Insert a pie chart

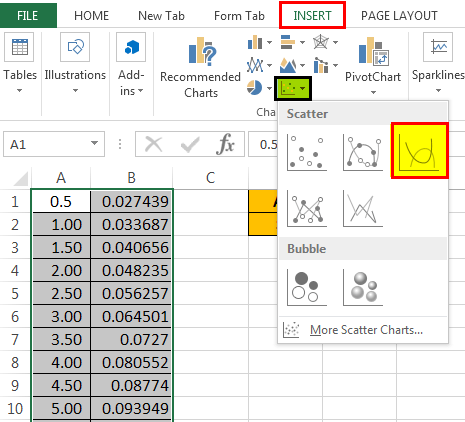255,88
